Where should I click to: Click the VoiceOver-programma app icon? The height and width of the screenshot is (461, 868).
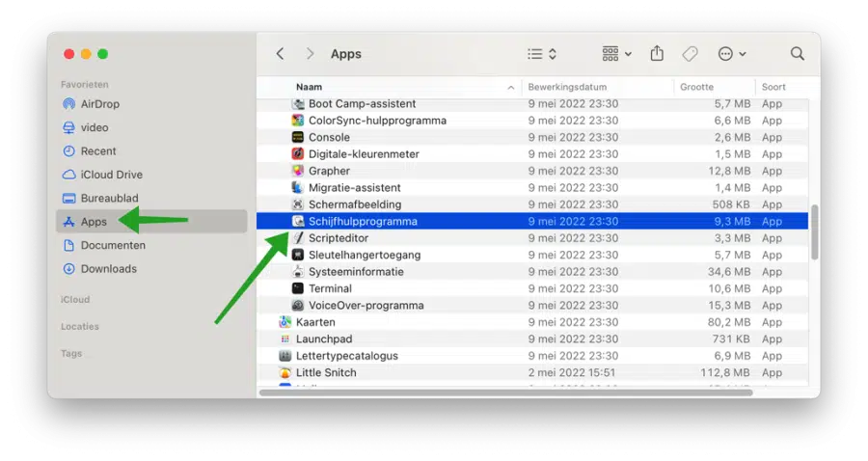(x=298, y=305)
